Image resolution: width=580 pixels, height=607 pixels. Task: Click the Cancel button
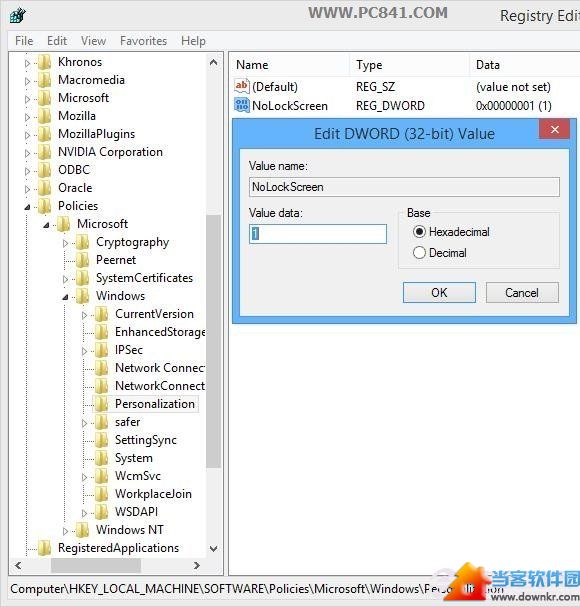pyautogui.click(x=522, y=292)
